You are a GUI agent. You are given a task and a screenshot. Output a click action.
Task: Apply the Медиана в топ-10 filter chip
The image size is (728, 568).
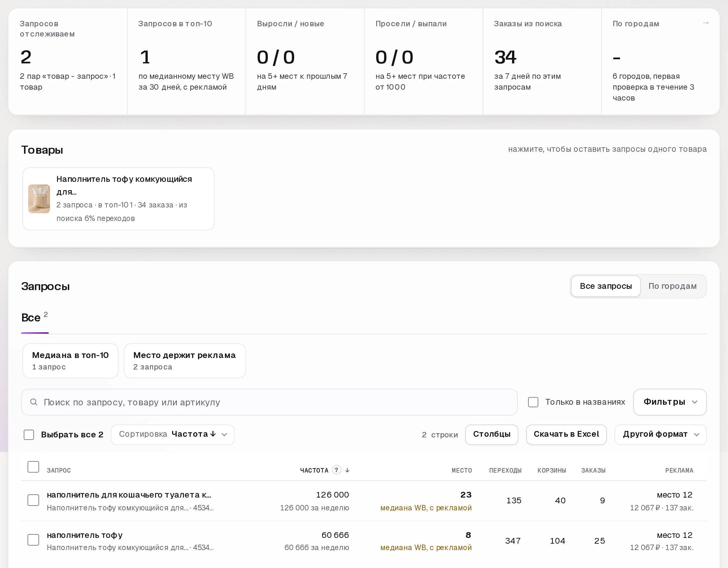70,361
